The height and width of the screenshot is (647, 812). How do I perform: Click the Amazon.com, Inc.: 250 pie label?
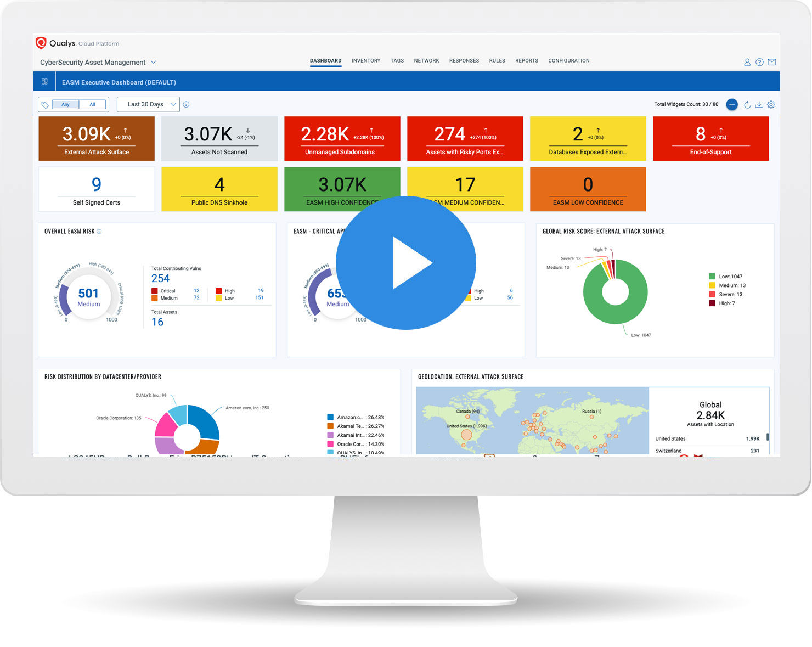(x=247, y=408)
